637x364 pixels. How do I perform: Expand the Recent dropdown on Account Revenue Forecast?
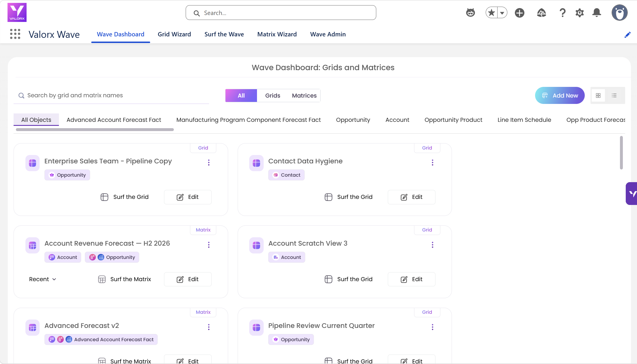pyautogui.click(x=42, y=279)
